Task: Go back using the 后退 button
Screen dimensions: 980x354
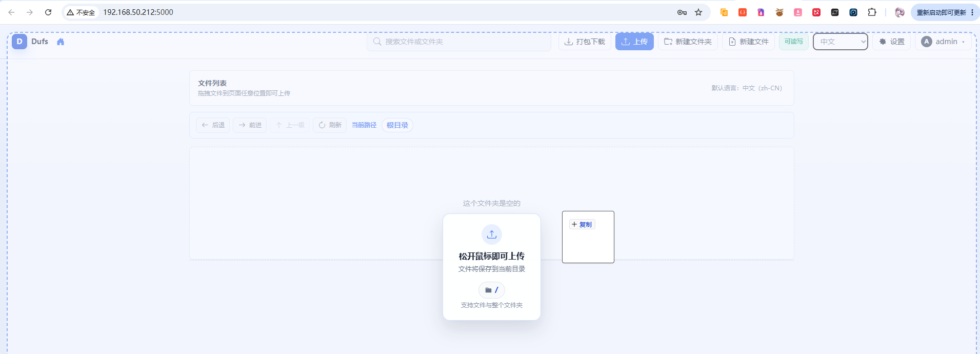Action: pos(213,125)
